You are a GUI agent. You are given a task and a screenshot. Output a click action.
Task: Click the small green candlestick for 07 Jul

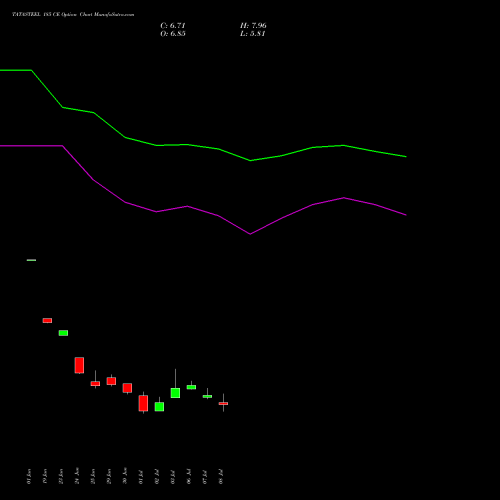(207, 396)
